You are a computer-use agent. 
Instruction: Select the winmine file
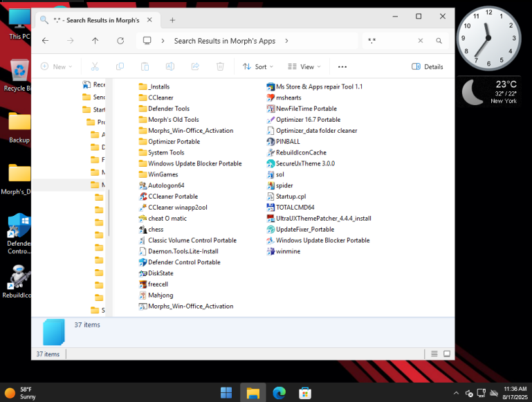[284, 251]
